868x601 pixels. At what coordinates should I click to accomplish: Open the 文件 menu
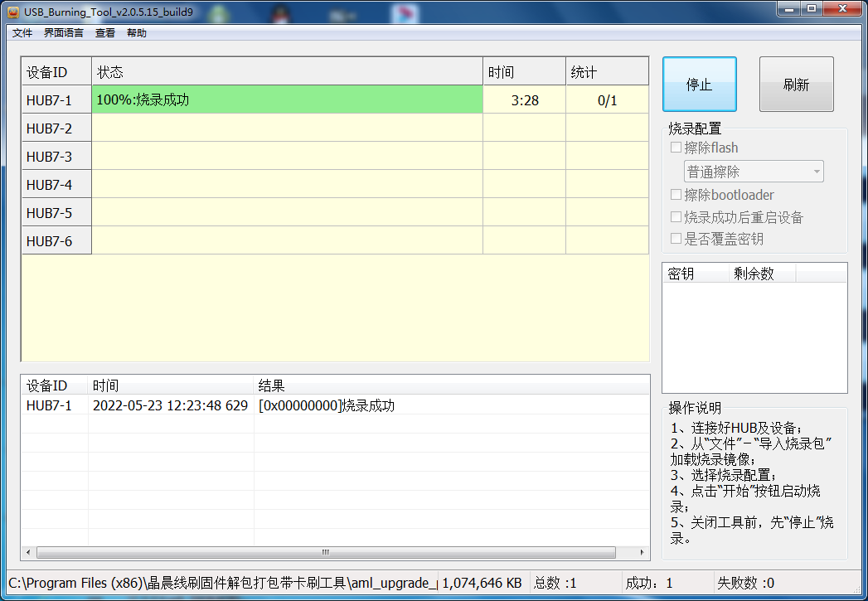pos(22,32)
